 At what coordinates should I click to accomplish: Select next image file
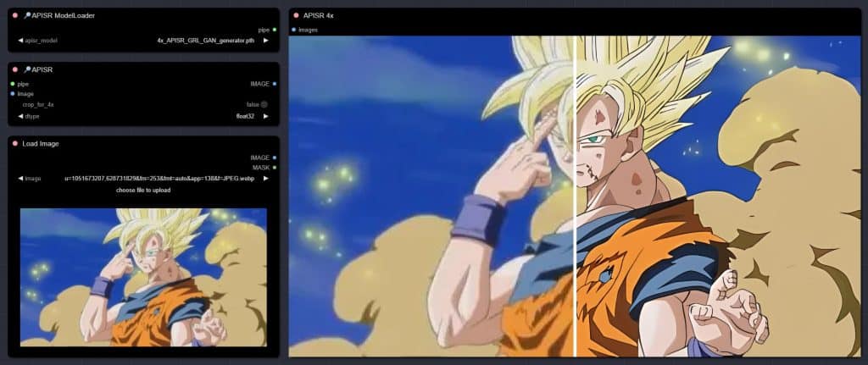(x=265, y=179)
